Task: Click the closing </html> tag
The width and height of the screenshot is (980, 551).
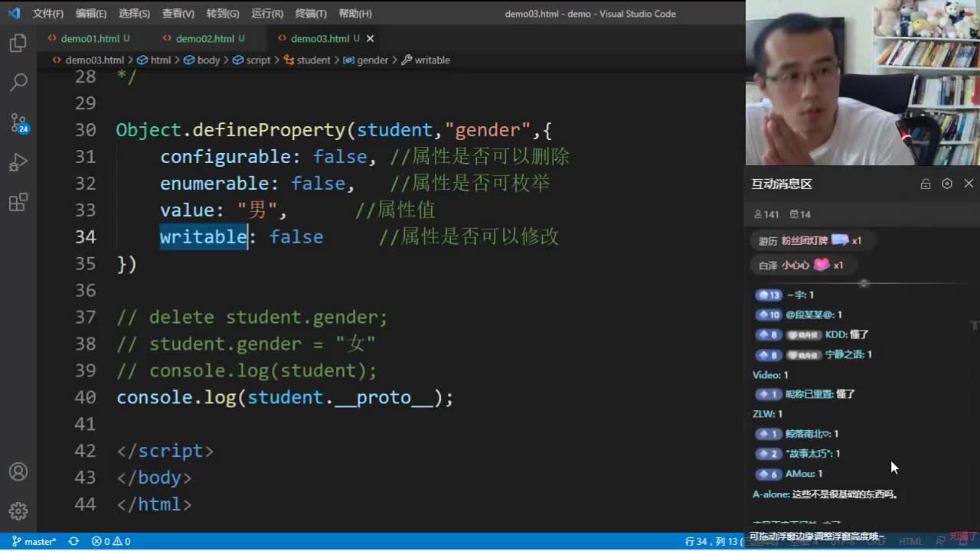Action: [x=154, y=504]
